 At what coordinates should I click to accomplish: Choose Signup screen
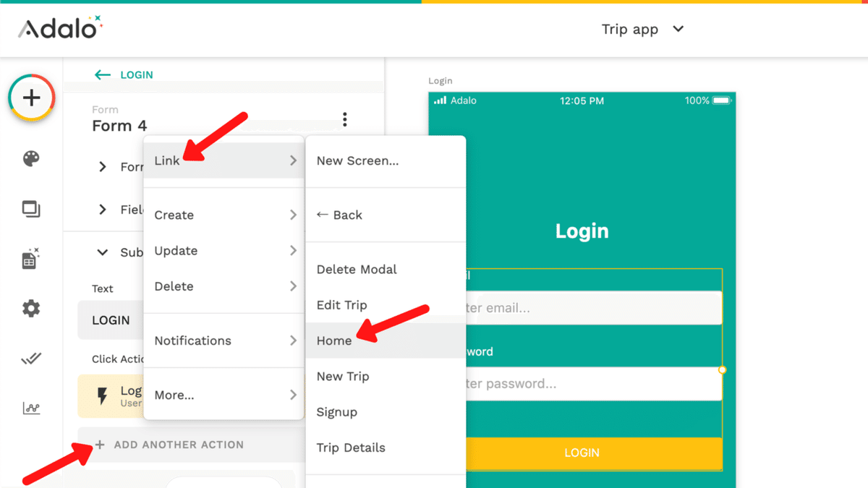[386, 412]
